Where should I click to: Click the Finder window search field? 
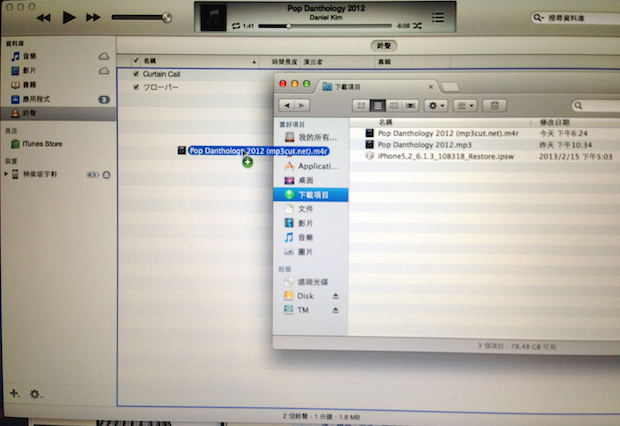pos(596,106)
